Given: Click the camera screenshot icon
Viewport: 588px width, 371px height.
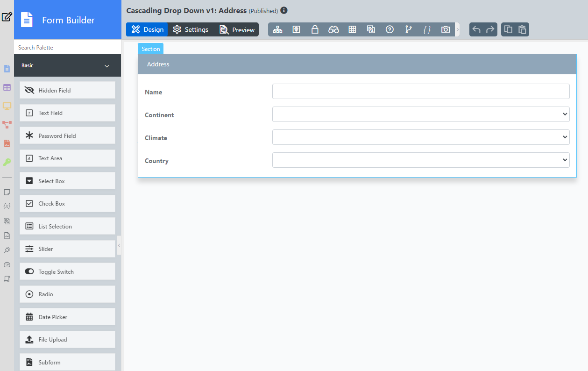Looking at the screenshot, I should [446, 29].
